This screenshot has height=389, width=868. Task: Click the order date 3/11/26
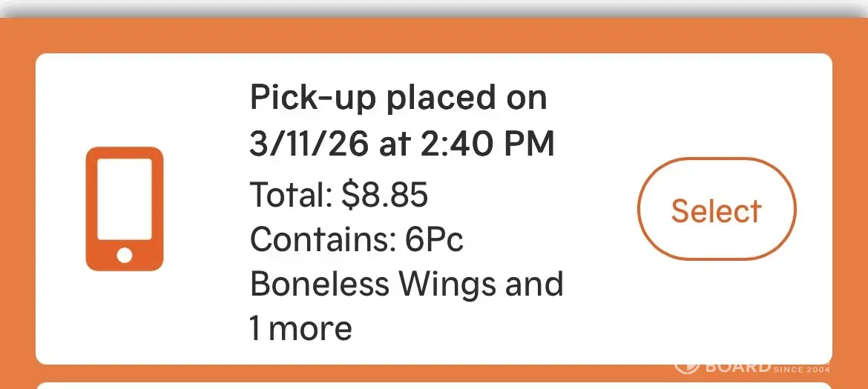[x=309, y=144]
